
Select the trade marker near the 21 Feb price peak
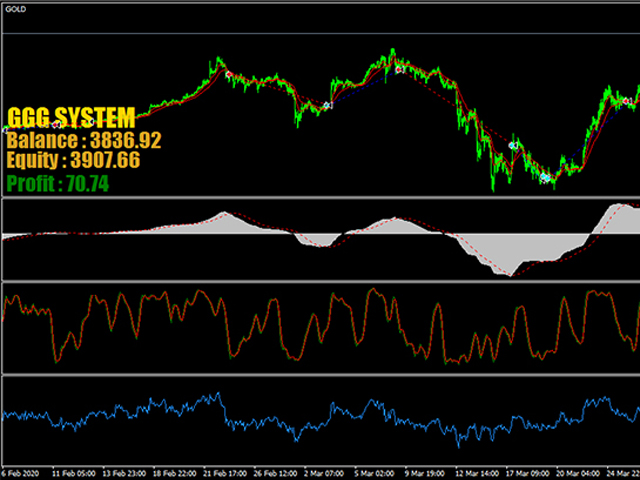(229, 75)
